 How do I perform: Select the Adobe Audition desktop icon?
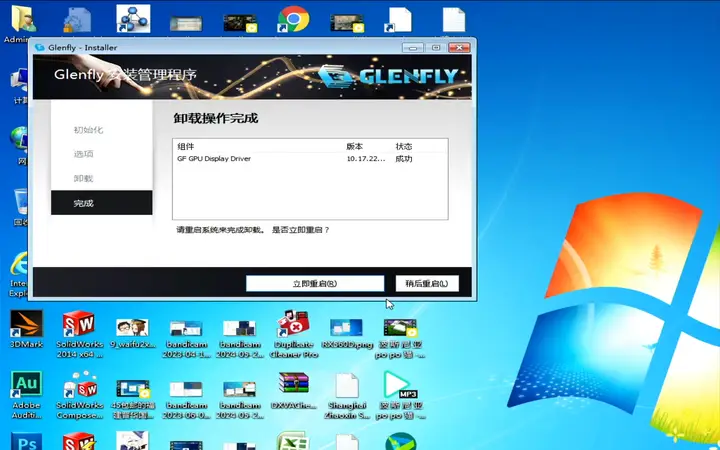click(x=26, y=395)
